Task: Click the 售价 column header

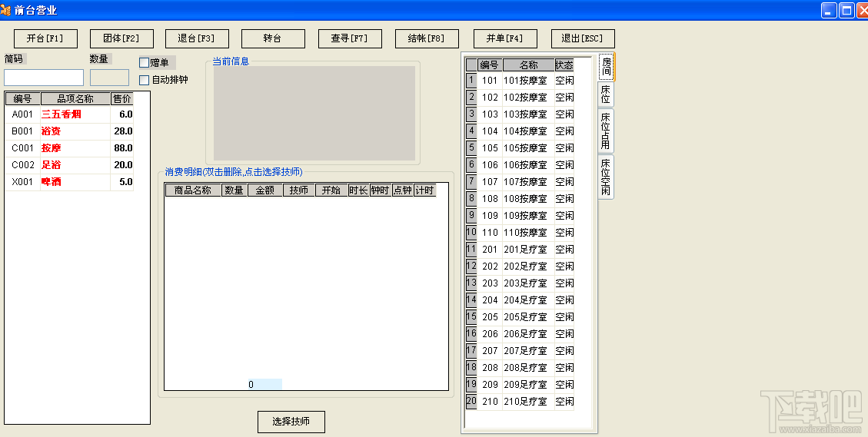Action: pos(121,99)
